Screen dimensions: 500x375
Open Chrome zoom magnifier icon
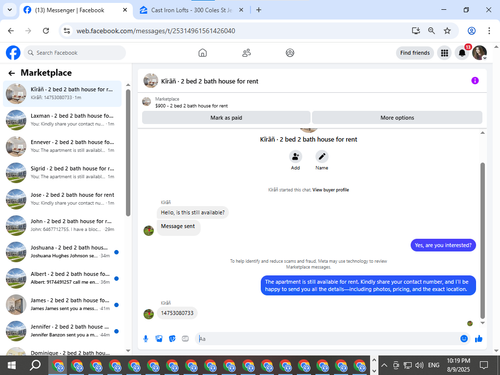[x=431, y=31]
